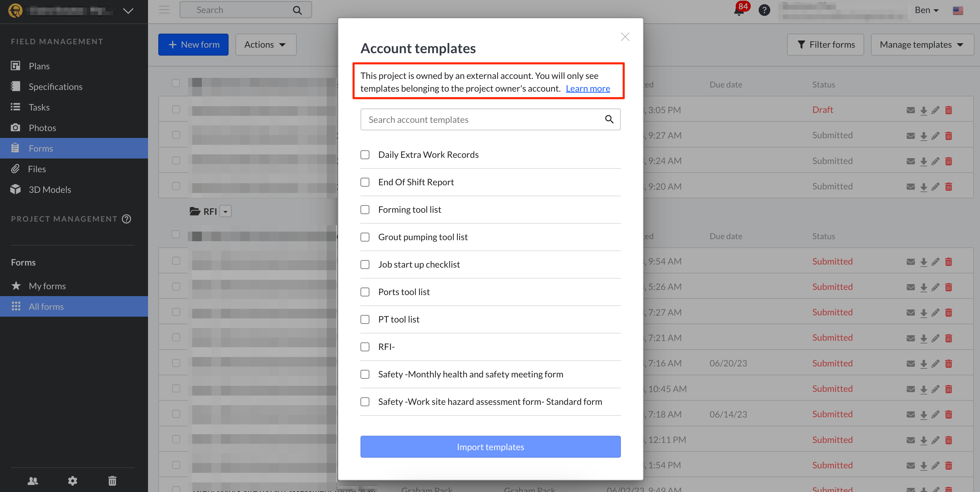Tick the PT tool list checkbox

[365, 319]
